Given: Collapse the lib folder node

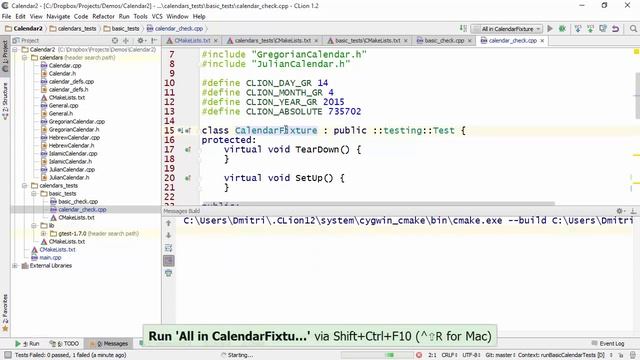Looking at the screenshot, I should (x=34, y=226).
